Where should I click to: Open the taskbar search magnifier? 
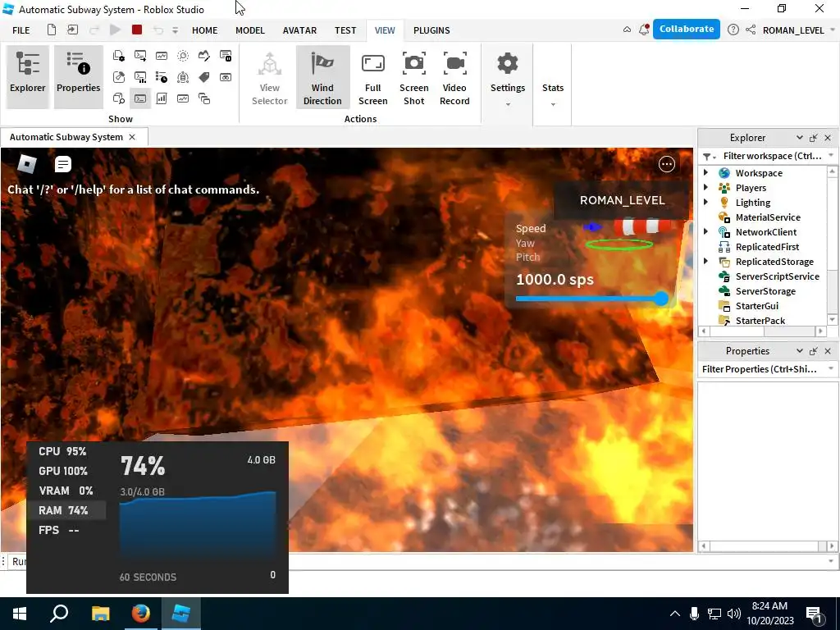59,613
